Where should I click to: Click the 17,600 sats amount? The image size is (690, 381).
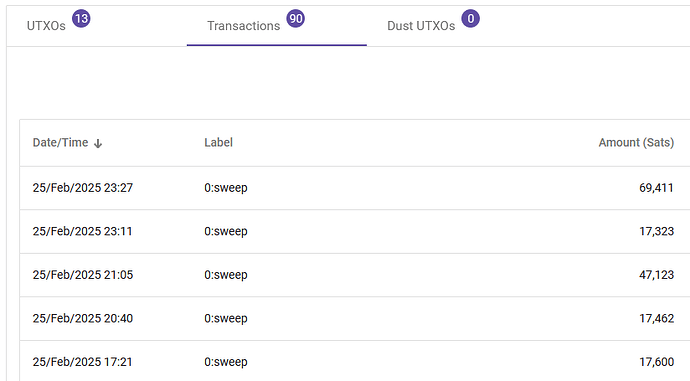(656, 362)
